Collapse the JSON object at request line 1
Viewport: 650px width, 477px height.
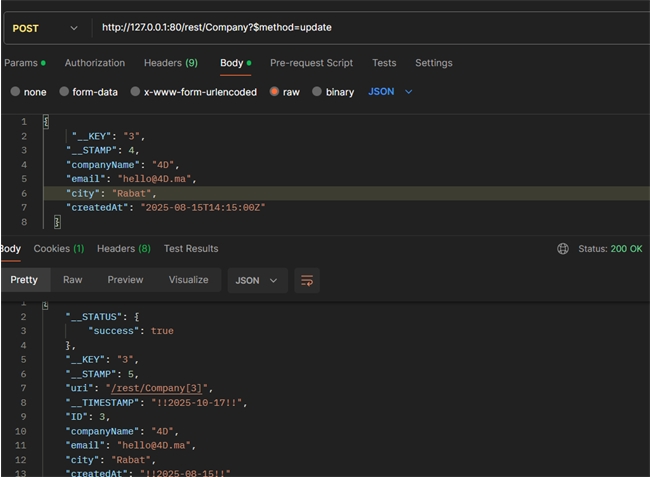pyautogui.click(x=46, y=122)
